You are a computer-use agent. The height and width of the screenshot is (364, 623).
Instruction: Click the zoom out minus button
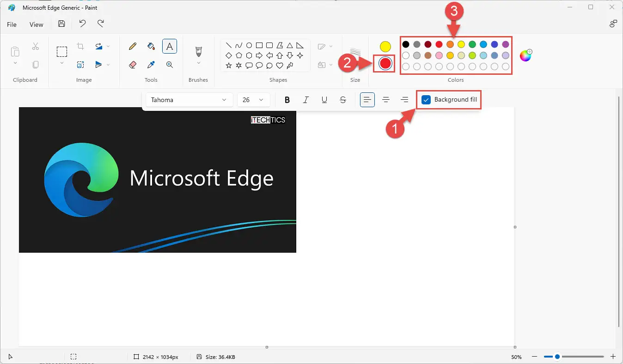535,357
